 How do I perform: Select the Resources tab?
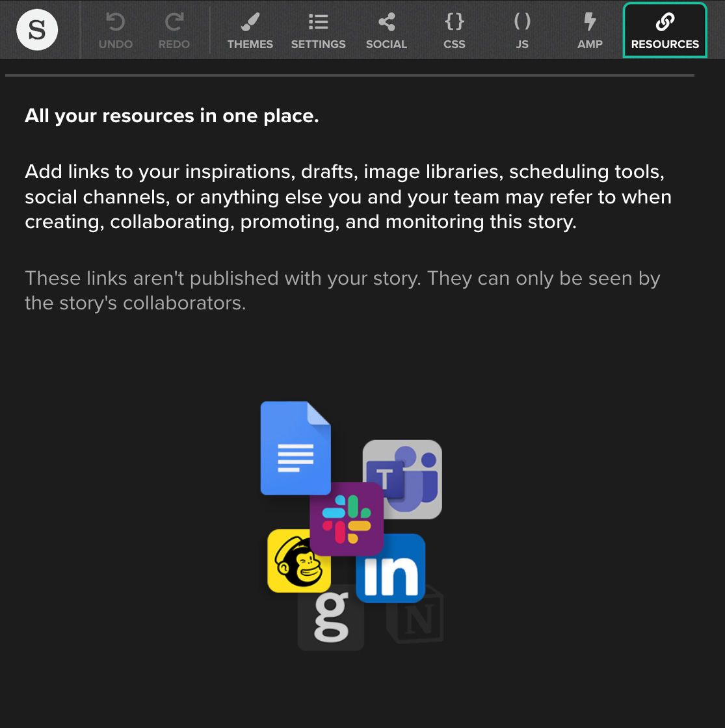point(665,30)
